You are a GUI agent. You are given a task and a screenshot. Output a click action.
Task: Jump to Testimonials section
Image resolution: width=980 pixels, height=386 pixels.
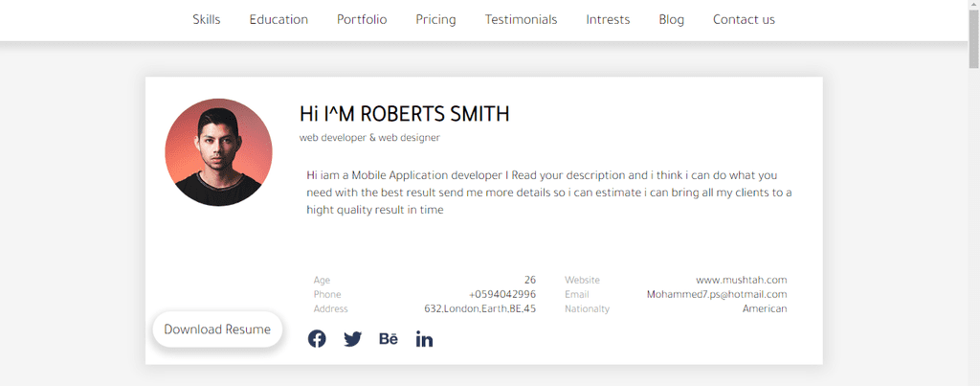[521, 19]
